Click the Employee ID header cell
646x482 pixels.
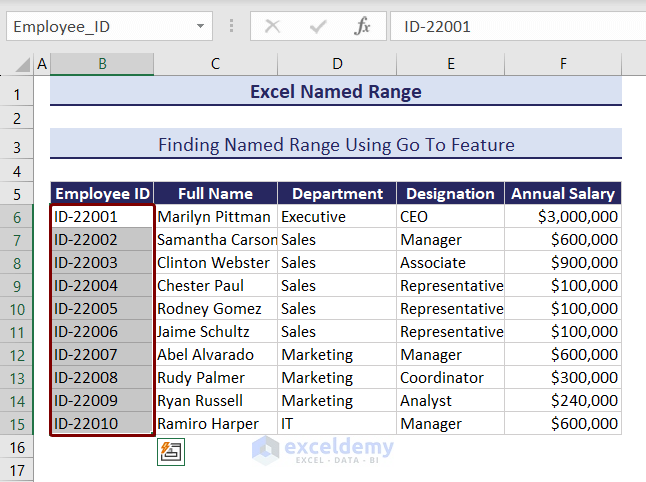[x=102, y=194]
